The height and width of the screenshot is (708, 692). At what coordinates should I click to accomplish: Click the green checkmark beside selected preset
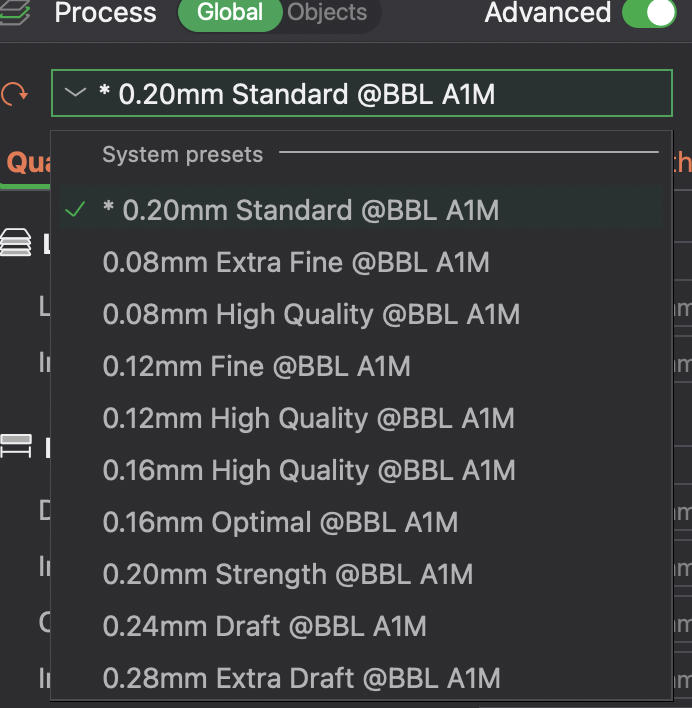coord(74,210)
